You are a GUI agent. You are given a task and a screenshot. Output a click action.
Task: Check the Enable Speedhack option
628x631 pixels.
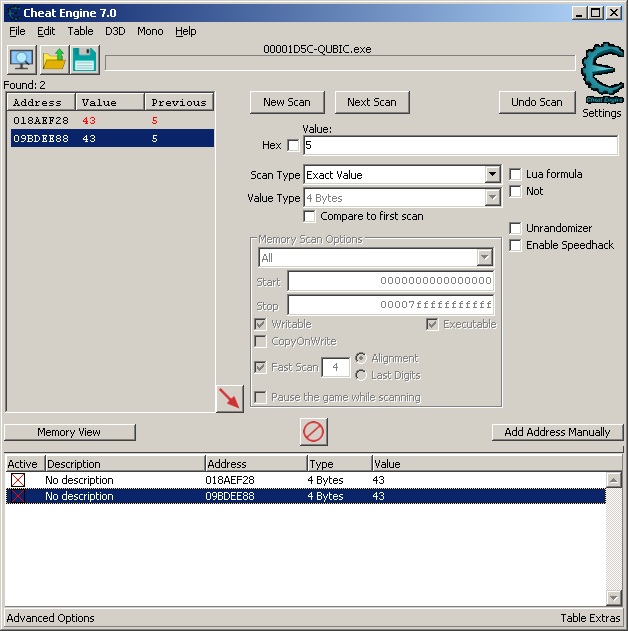click(516, 245)
